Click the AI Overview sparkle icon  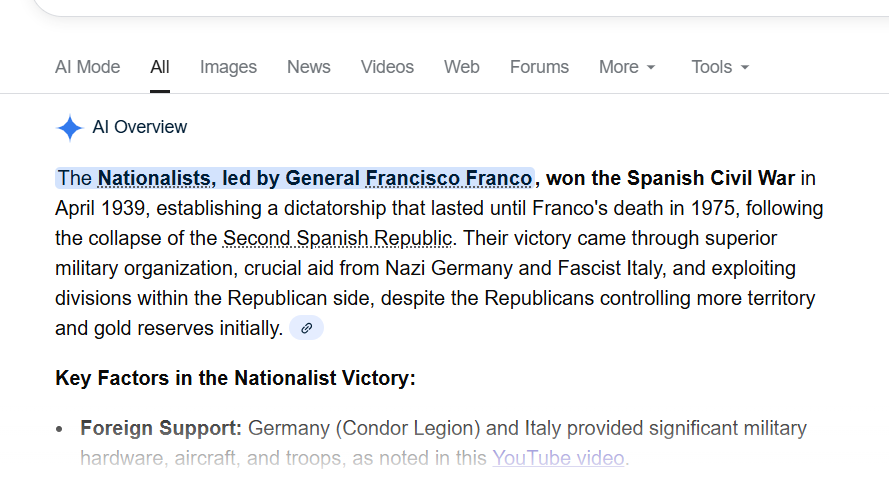[x=69, y=128]
